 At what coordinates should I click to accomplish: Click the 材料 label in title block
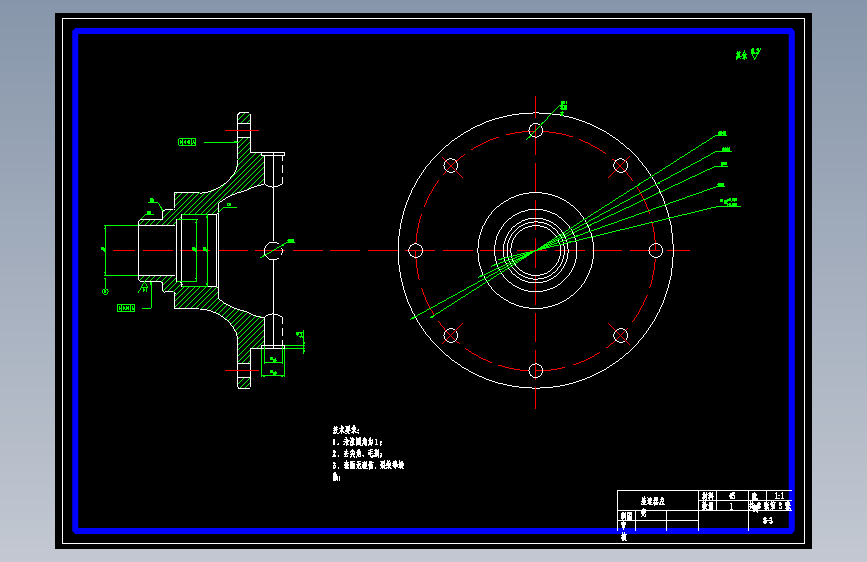click(708, 496)
